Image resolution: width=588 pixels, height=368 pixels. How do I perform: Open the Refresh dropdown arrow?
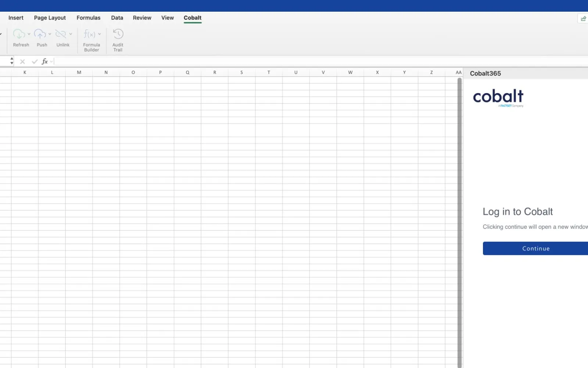click(29, 34)
